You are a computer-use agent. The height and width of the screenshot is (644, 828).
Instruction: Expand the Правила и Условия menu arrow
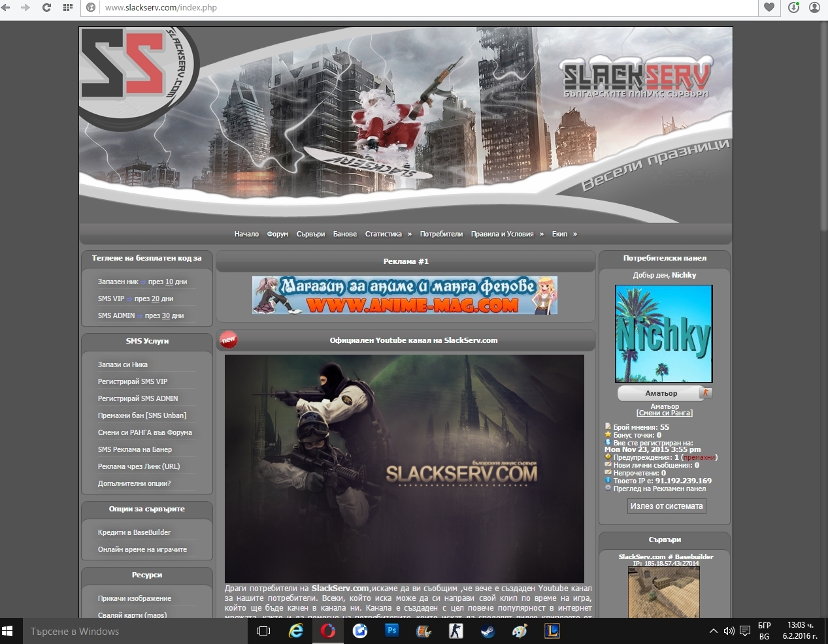click(542, 234)
